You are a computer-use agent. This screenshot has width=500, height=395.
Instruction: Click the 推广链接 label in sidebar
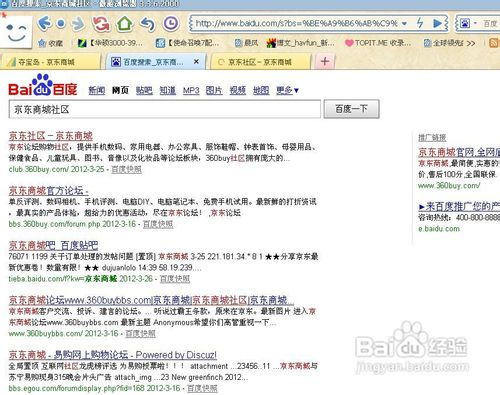pos(432,137)
